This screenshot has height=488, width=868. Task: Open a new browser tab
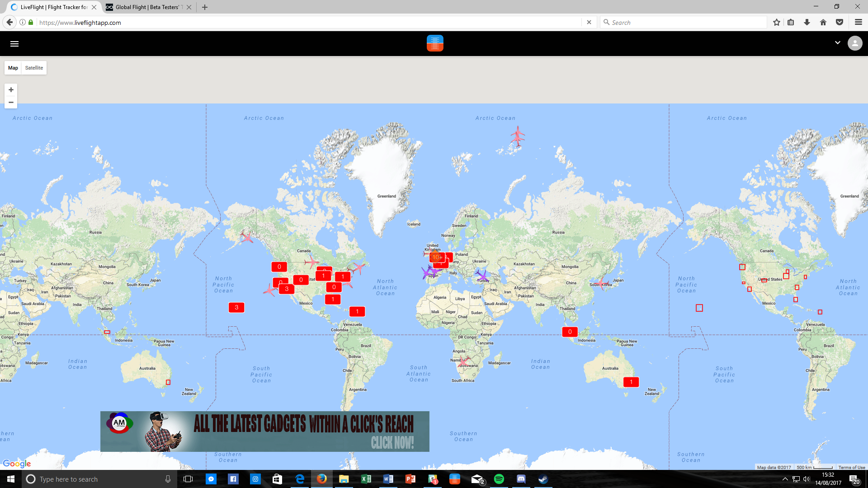(205, 7)
